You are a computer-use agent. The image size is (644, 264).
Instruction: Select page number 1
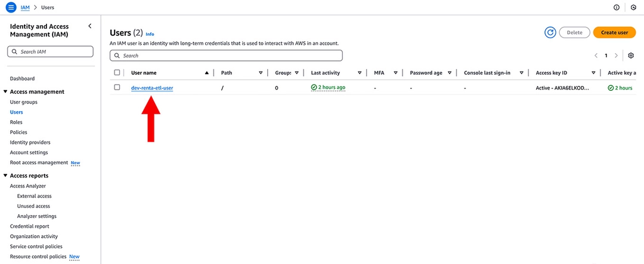(606, 56)
